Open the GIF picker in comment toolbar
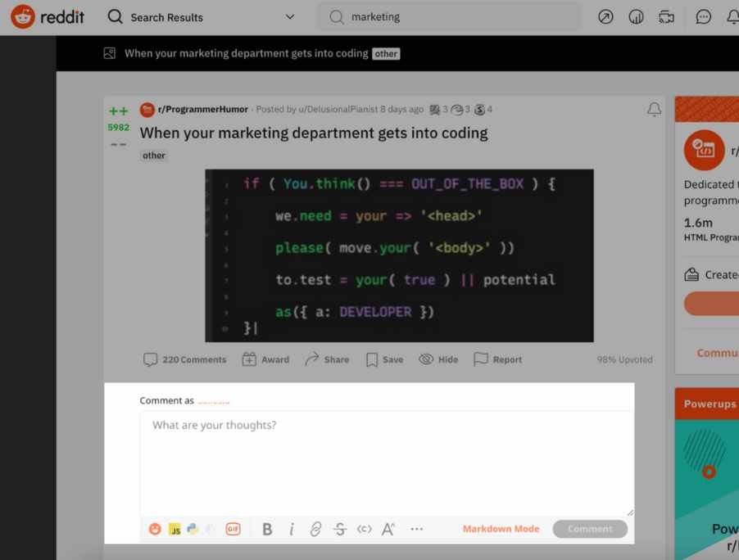 [x=233, y=529]
